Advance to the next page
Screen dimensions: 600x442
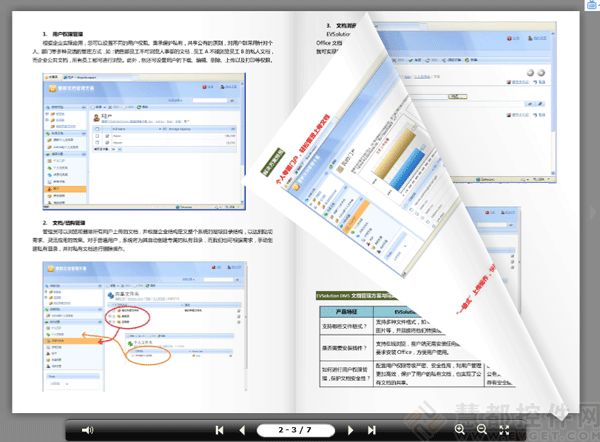(350, 429)
